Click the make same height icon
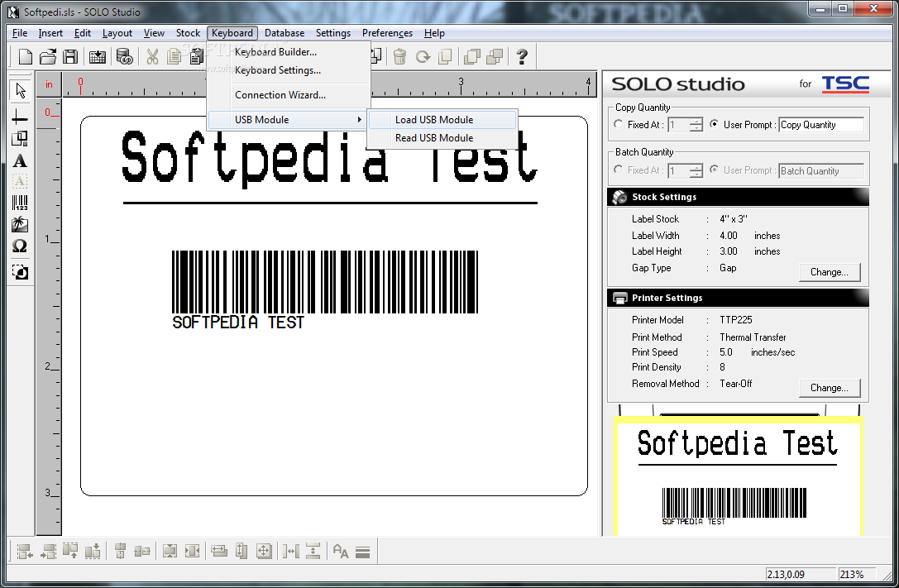The width and height of the screenshot is (899, 588). point(241,552)
